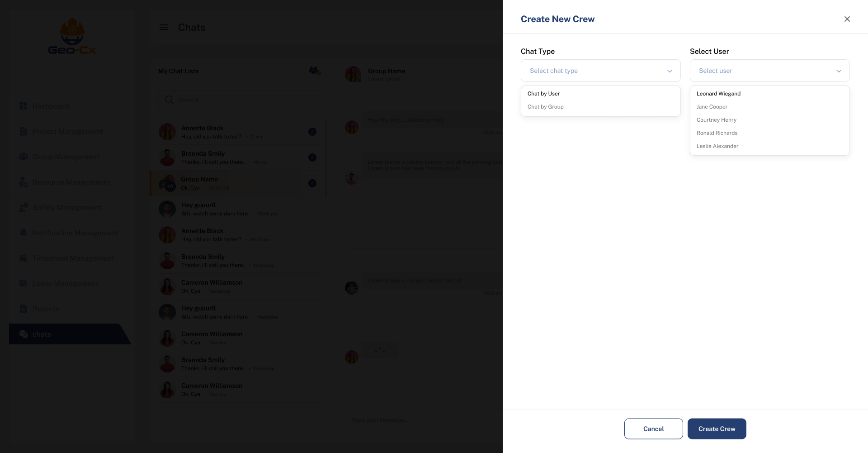
Task: Open the Group Management sidebar icon
Action: click(24, 157)
